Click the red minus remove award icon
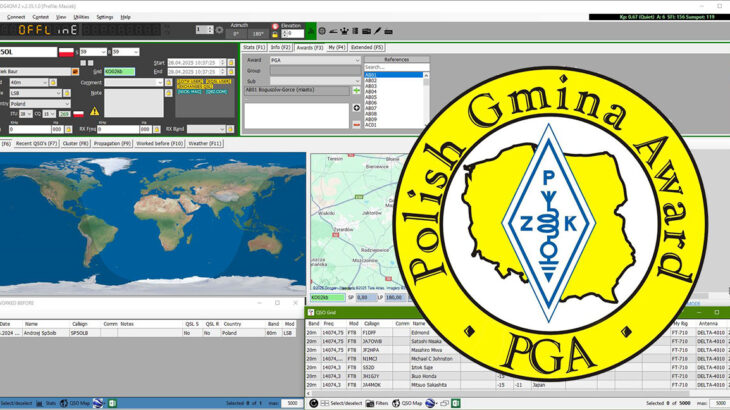The image size is (730, 410). click(x=357, y=123)
